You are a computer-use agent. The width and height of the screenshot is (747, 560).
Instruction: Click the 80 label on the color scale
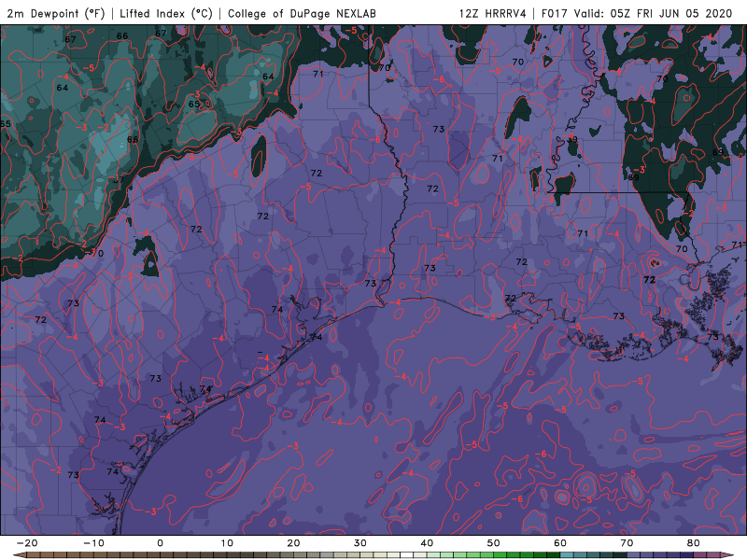coord(694,543)
